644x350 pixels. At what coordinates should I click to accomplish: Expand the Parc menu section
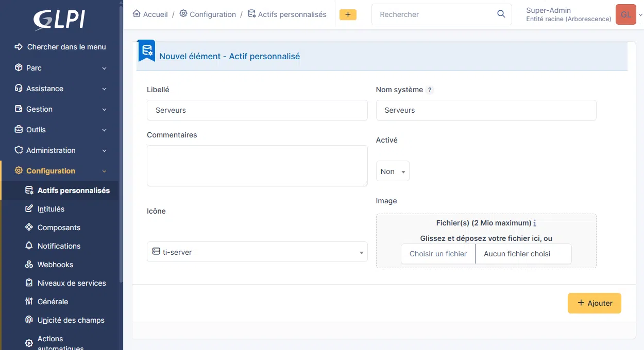point(61,68)
